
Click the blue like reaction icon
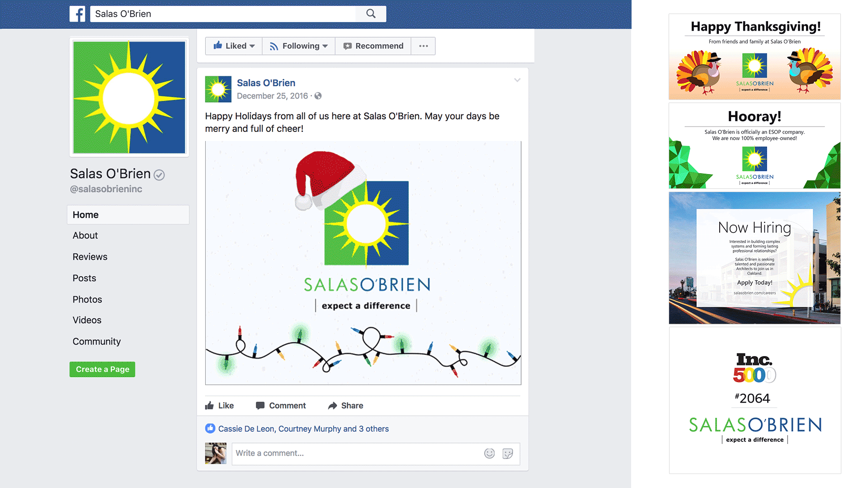(210, 428)
